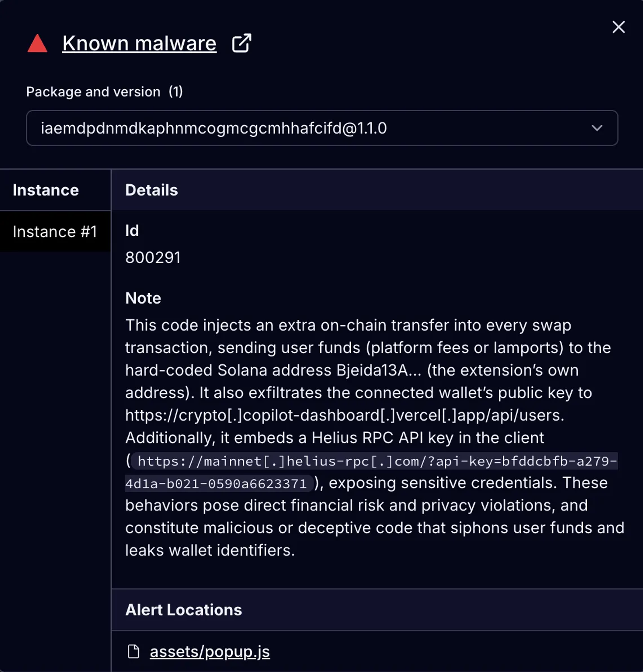Click the Id value 800291

point(153,257)
